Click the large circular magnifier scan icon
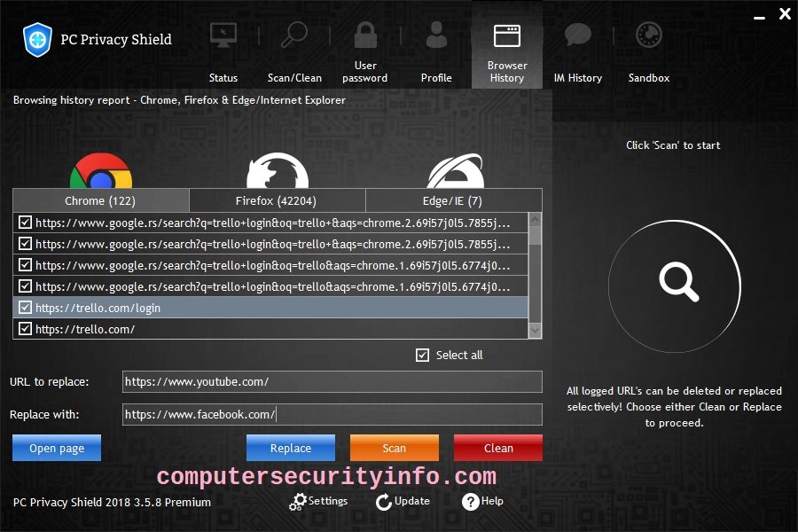 pyautogui.click(x=675, y=286)
